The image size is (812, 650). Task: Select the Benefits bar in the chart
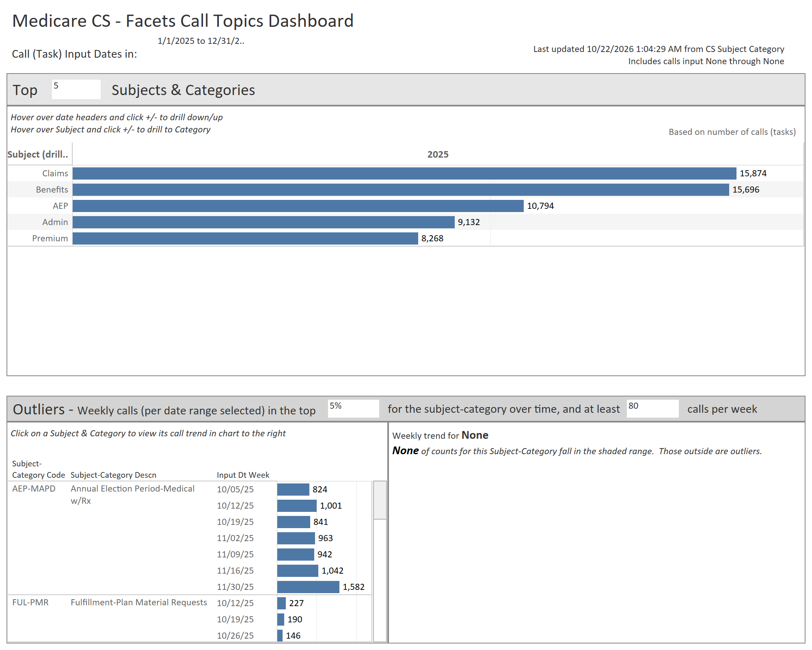pos(401,190)
